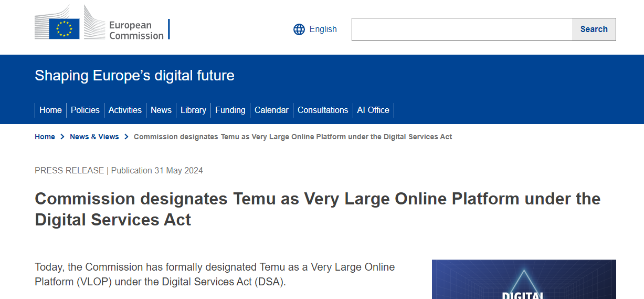The height and width of the screenshot is (299, 644).
Task: Select Funding in the navigation bar
Action: (x=230, y=110)
